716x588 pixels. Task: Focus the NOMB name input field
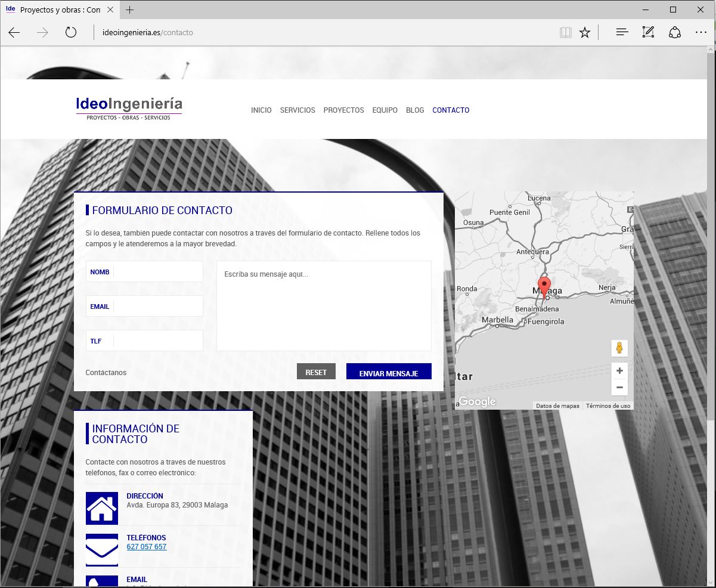click(x=157, y=272)
